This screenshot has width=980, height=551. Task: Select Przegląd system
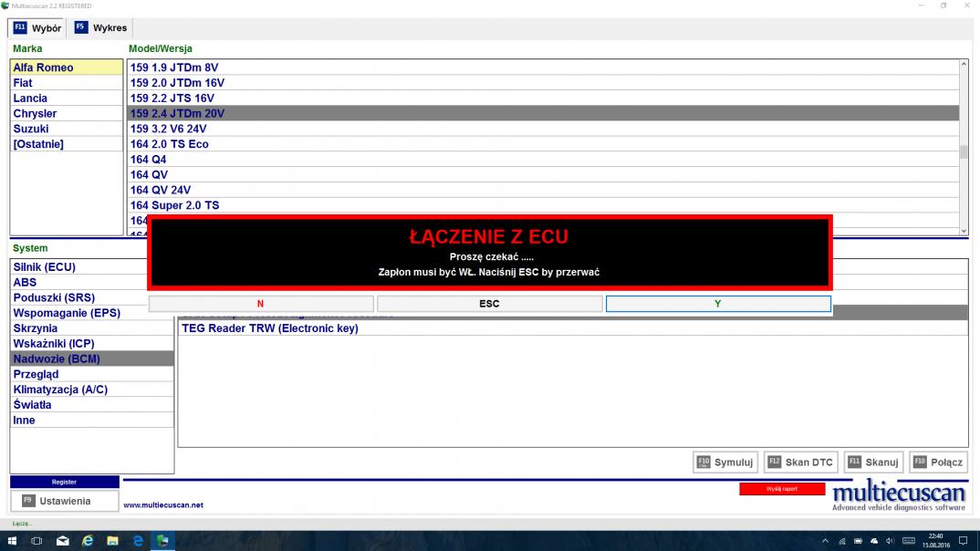click(92, 374)
